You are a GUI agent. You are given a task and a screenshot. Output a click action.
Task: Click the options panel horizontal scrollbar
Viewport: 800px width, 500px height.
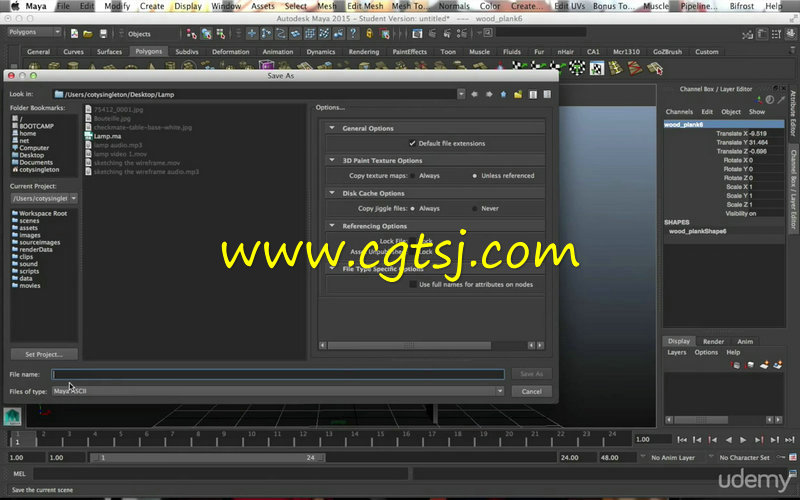(x=409, y=345)
